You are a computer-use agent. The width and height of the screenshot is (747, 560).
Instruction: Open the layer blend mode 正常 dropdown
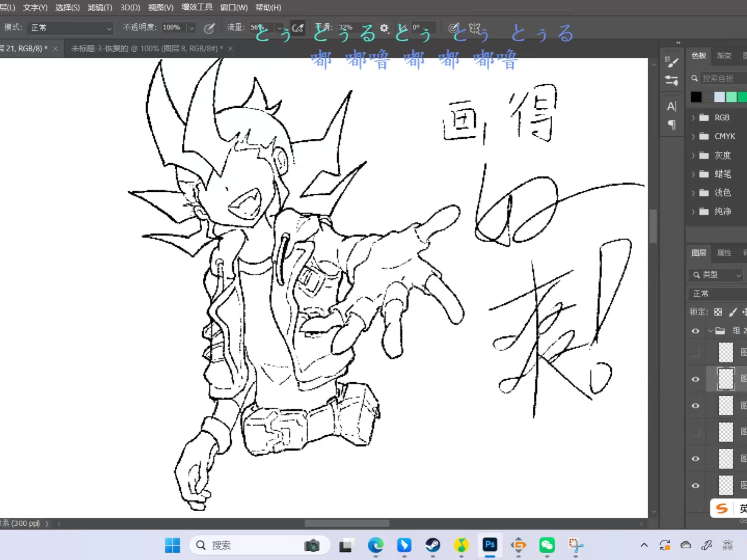[718, 294]
